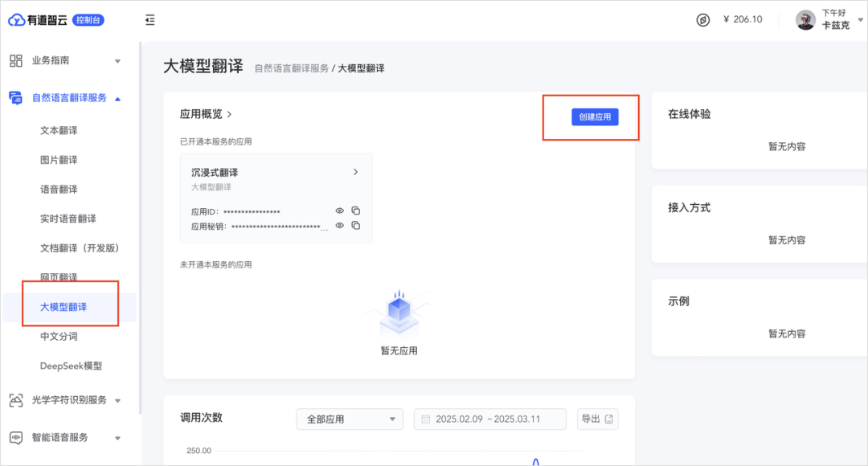Expand the 业务指南 menu arrow
This screenshot has width=868, height=466.
[117, 61]
